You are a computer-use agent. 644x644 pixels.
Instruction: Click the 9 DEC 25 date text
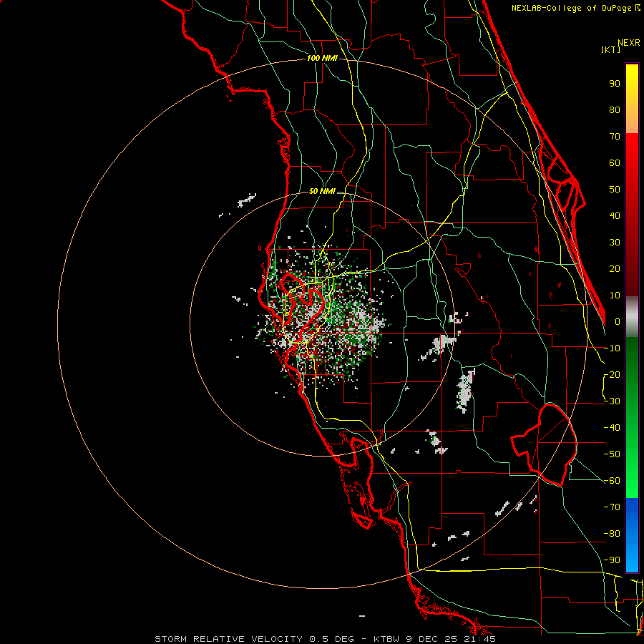tap(431, 639)
